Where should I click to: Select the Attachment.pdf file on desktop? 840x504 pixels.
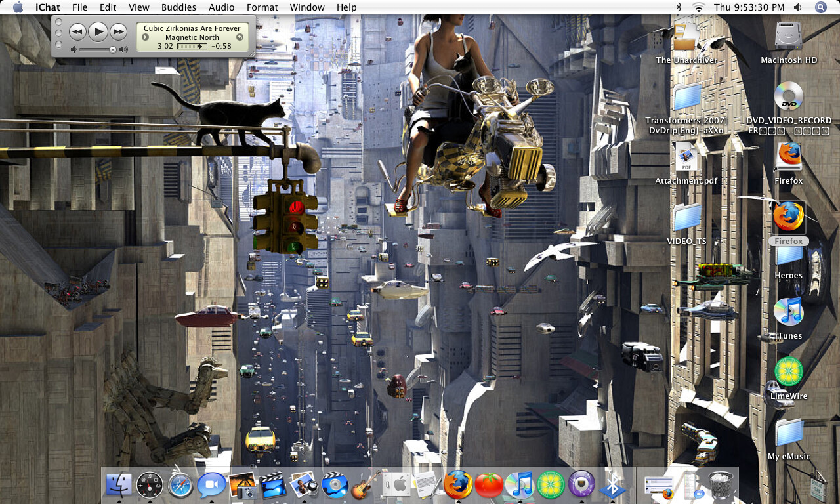(686, 158)
